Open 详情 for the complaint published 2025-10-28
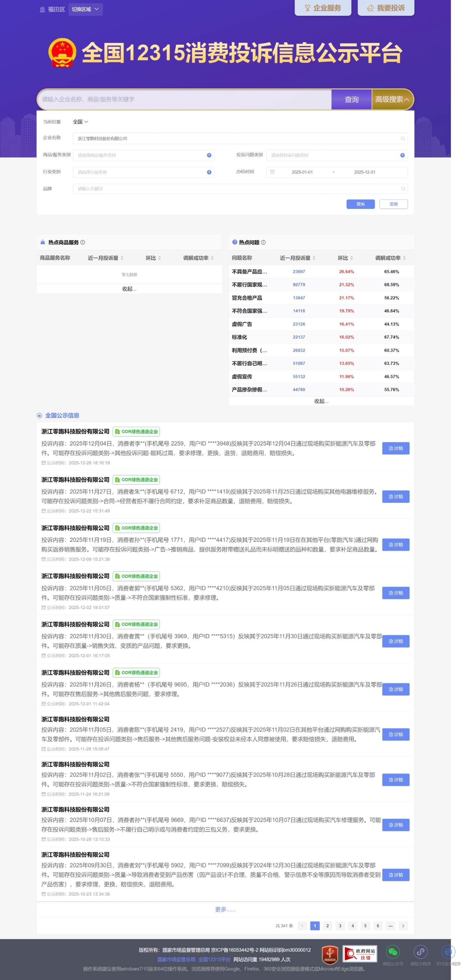The height and width of the screenshot is (980, 461). click(x=396, y=825)
